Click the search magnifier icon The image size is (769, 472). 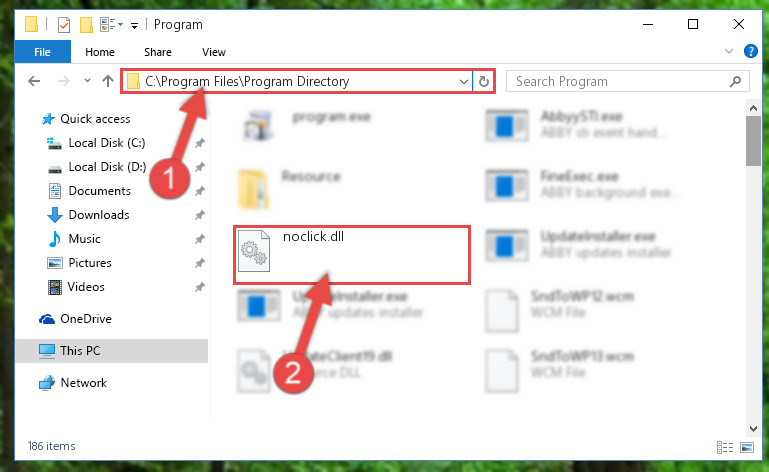pos(735,81)
